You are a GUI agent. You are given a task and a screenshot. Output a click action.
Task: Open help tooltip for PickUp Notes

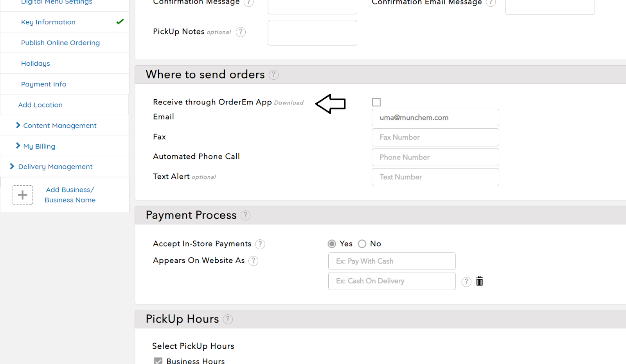pyautogui.click(x=241, y=32)
